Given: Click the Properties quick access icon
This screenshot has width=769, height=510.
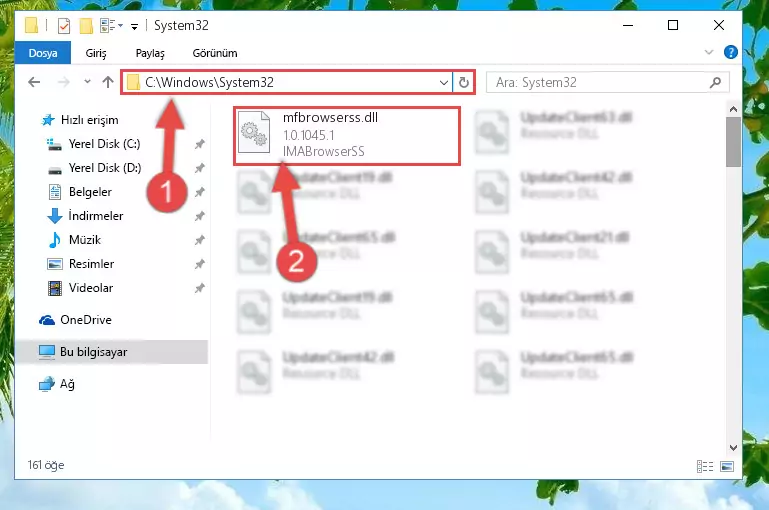Looking at the screenshot, I should pos(64,26).
